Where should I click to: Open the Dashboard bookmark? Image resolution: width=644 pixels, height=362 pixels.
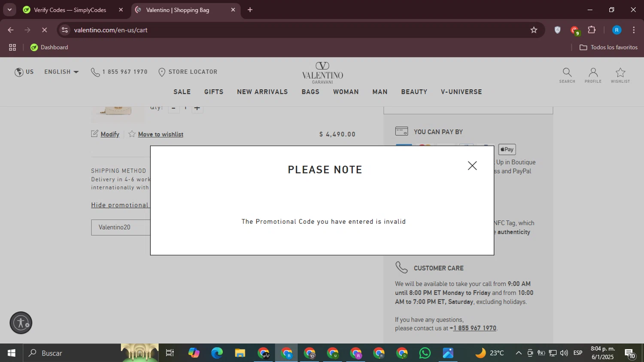(x=49, y=47)
